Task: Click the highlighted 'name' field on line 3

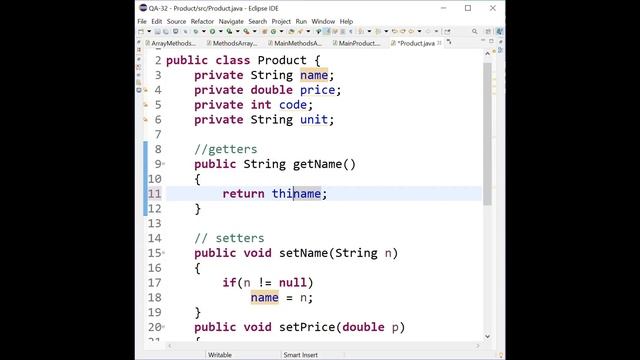Action: click(314, 75)
